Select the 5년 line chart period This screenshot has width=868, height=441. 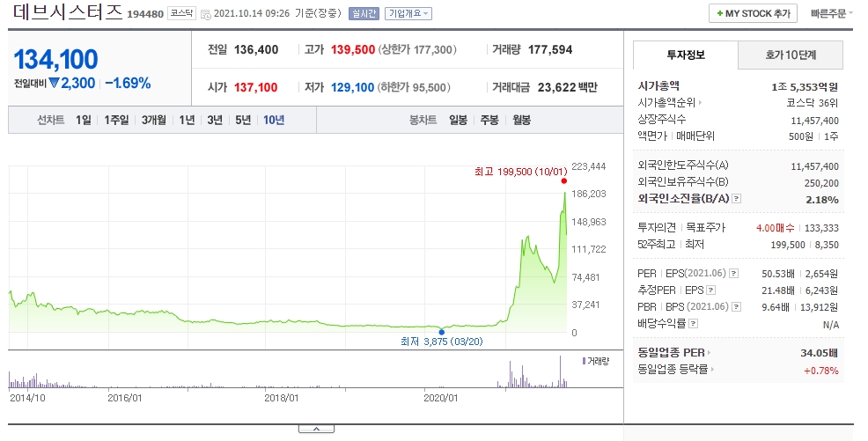tap(243, 120)
